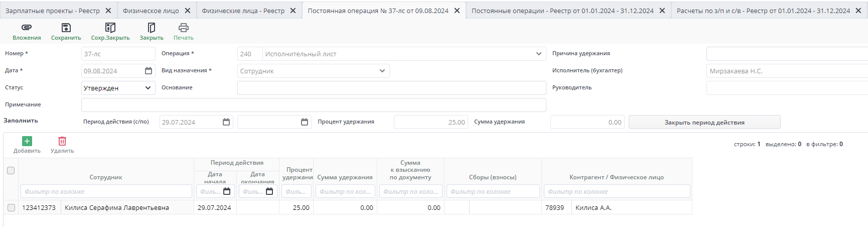Image resolution: width=868 pixels, height=227 pixels.
Task: Click the Контрагент / Физическое лицо column header
Action: [617, 177]
